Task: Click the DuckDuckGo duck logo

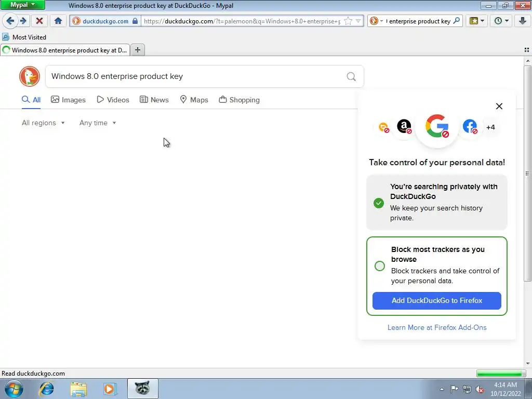Action: pyautogui.click(x=30, y=76)
